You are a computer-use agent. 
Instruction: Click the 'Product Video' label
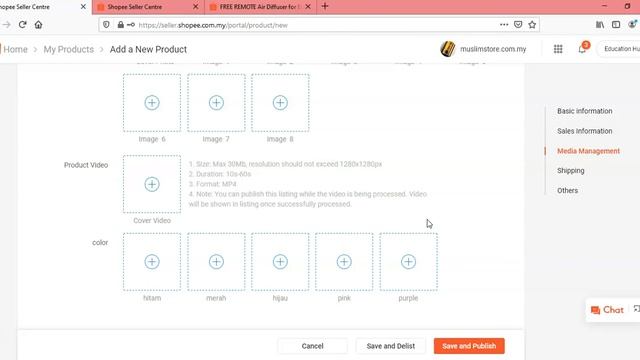click(86, 165)
